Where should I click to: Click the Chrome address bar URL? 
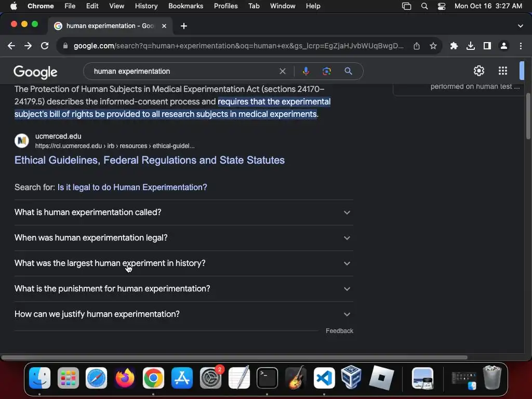click(238, 46)
